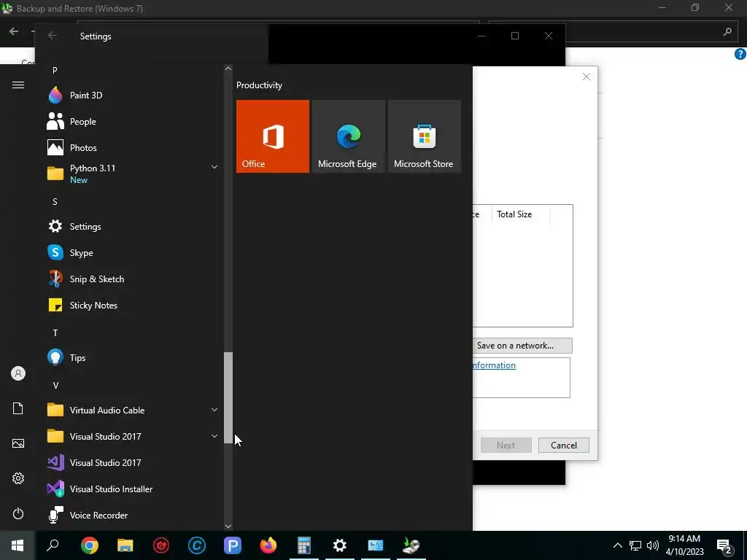Jump to letter P section header
This screenshot has width=747, height=560.
click(55, 71)
